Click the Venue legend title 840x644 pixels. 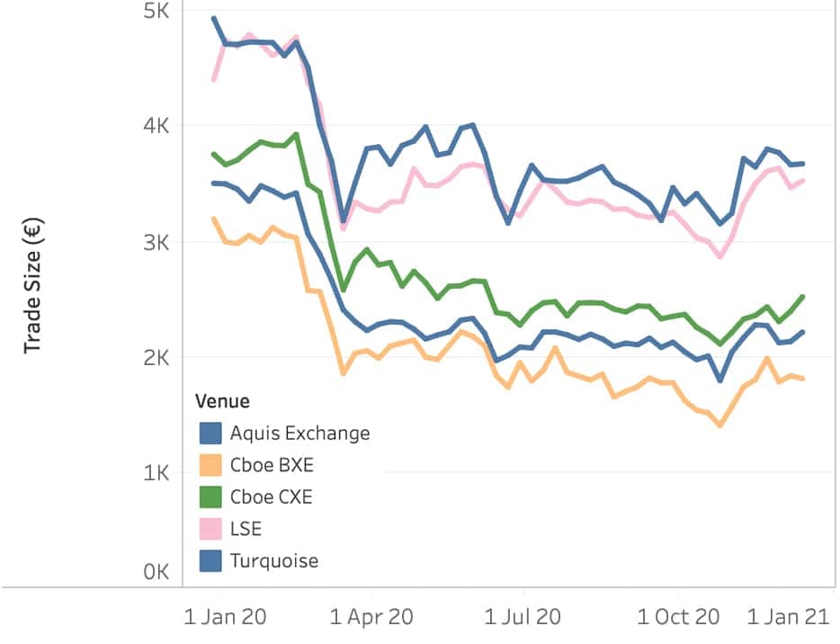click(224, 400)
